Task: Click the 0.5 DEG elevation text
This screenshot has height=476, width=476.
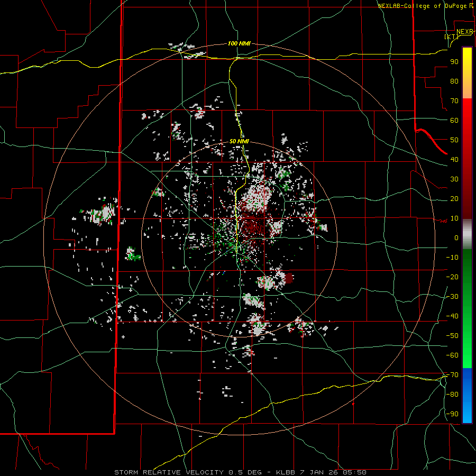Action: (x=246, y=472)
